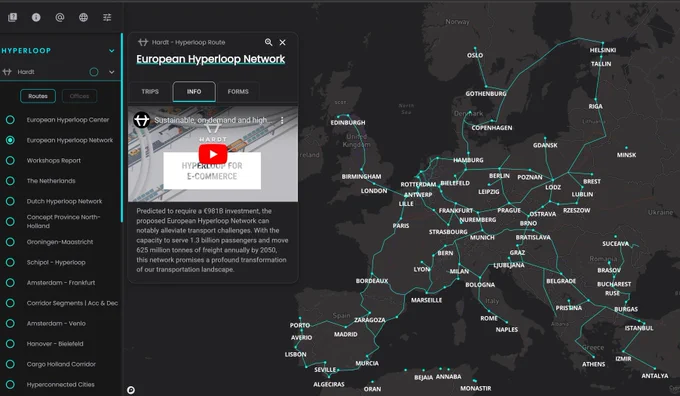Expand the Hardt provider dropdown chevron
Viewport: 680px width, 396px height.
coord(111,72)
